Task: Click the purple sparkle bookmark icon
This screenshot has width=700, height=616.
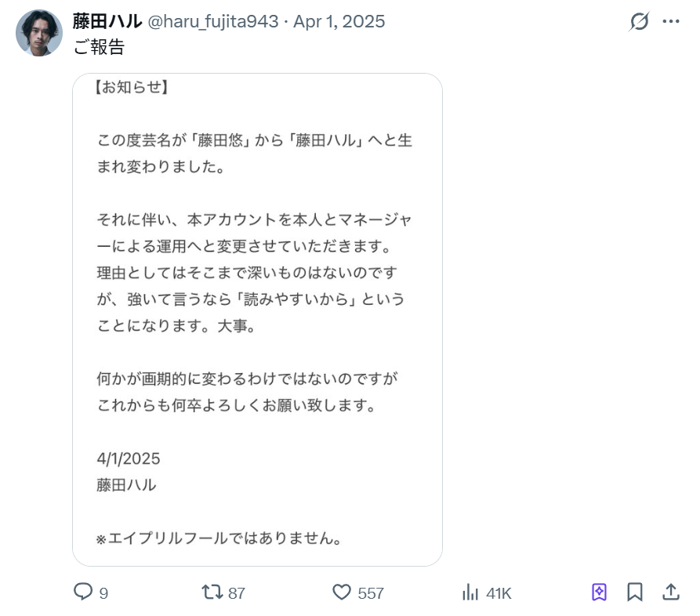Action: 599,592
